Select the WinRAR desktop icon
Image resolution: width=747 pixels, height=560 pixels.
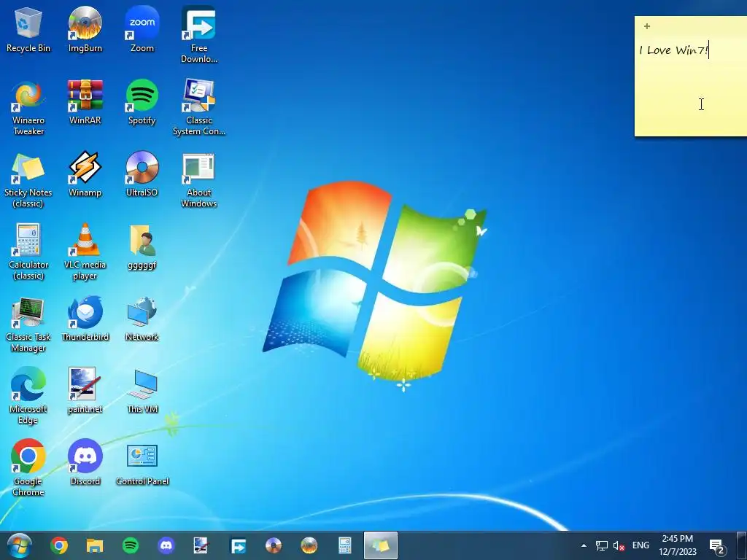point(85,102)
